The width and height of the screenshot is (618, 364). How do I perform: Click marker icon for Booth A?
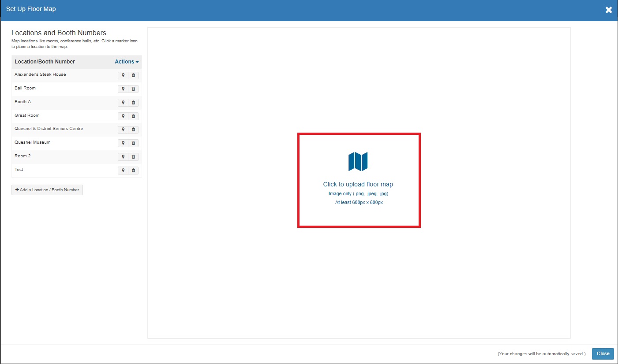(123, 103)
